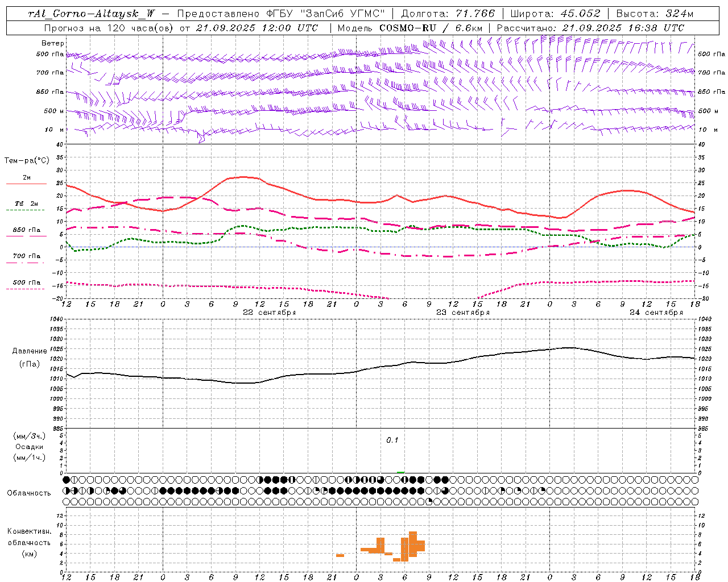Click the Облачность row label
Image resolution: width=728 pixels, height=582 pixels.
pyautogui.click(x=29, y=493)
